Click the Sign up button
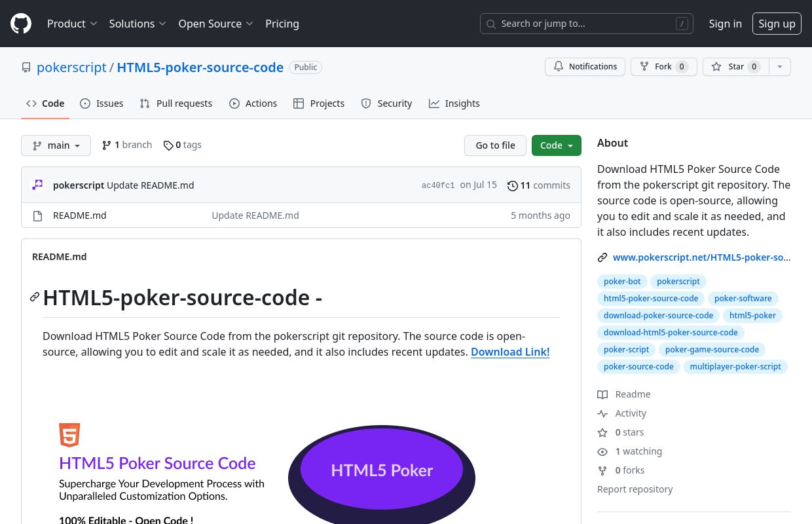The image size is (812, 524). tap(777, 24)
